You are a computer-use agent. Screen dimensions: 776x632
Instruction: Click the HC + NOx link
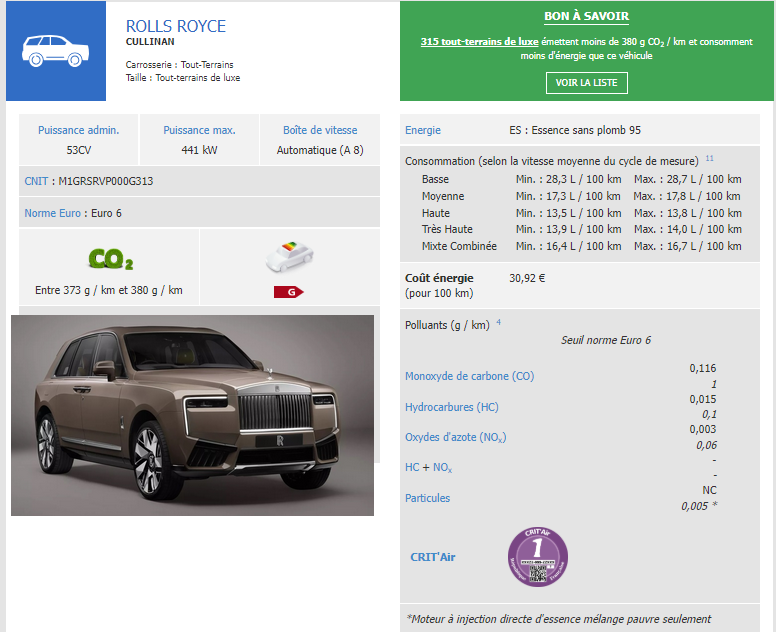[429, 467]
